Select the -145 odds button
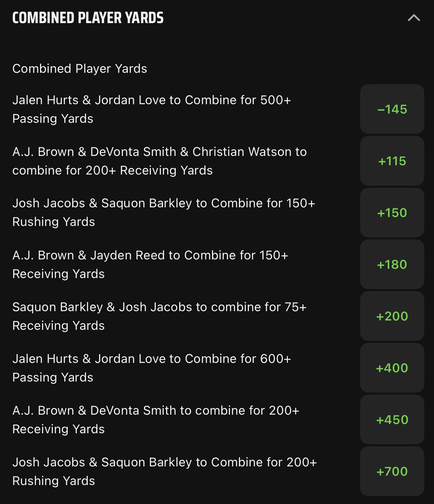This screenshot has width=434, height=504. (x=392, y=109)
